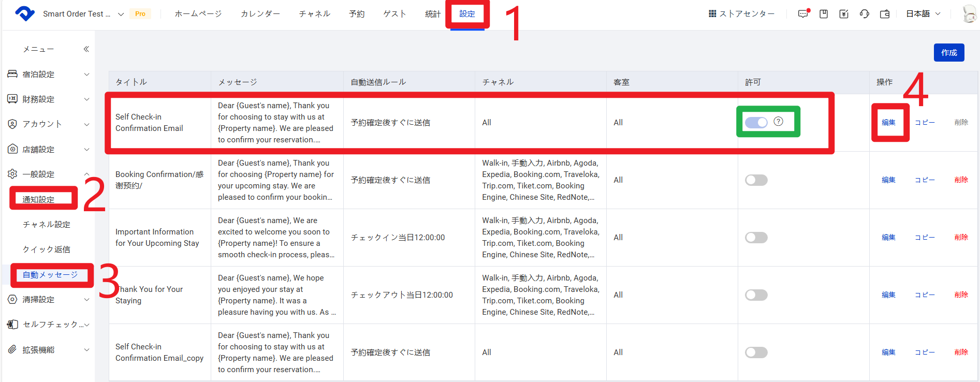
Task: Open the wallet icon in the top bar
Action: point(885,14)
